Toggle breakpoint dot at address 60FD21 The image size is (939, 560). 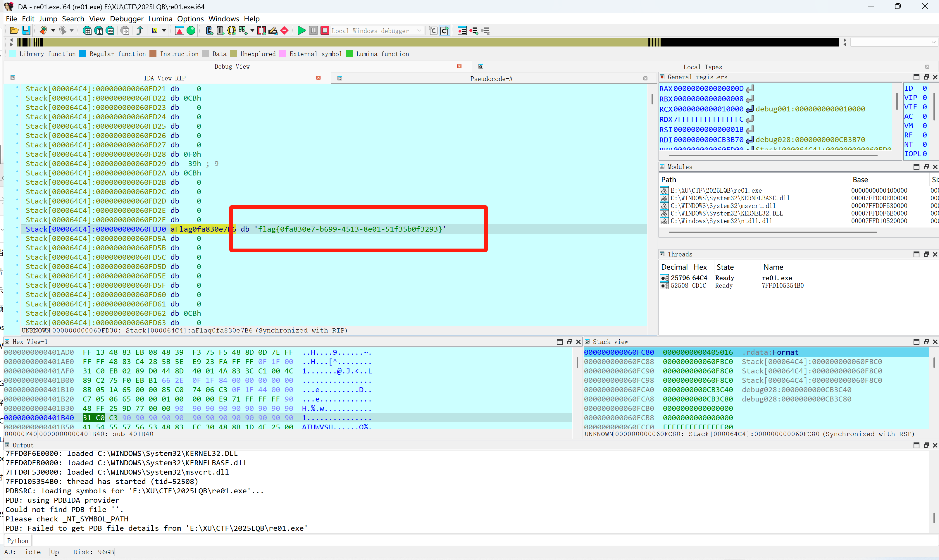coord(17,88)
